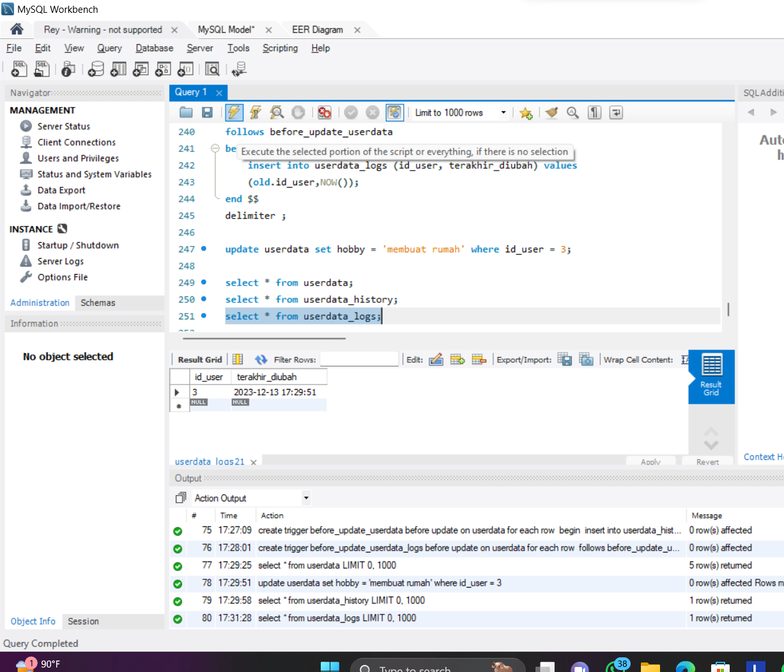Open Startup / Shutdown under Instance
784x672 pixels.
pyautogui.click(x=78, y=245)
